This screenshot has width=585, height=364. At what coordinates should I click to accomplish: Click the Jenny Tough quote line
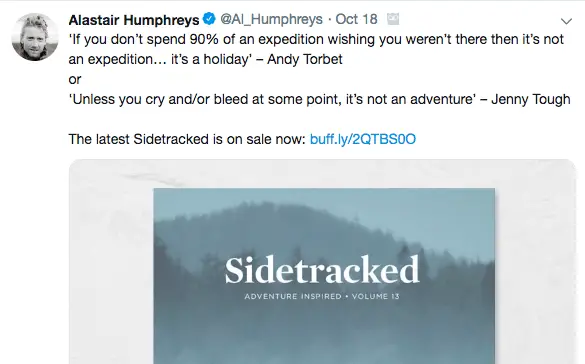coord(319,99)
